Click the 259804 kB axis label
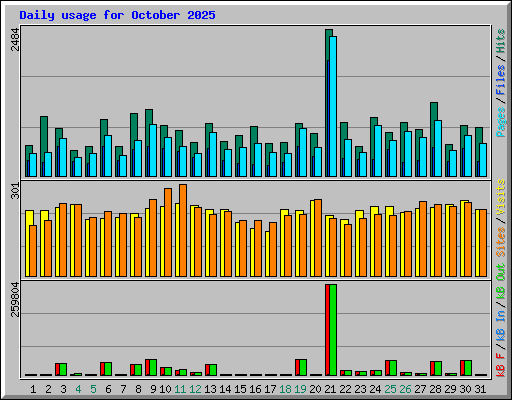 click(x=15, y=299)
